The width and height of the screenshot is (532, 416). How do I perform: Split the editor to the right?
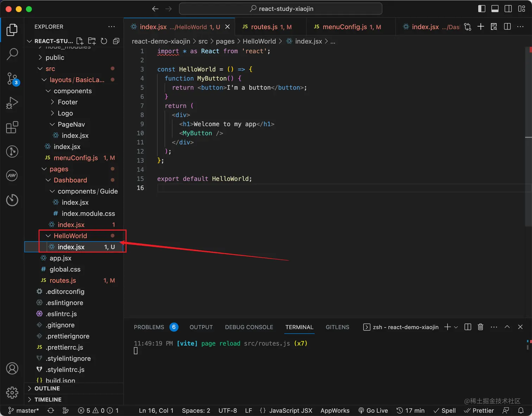(507, 27)
